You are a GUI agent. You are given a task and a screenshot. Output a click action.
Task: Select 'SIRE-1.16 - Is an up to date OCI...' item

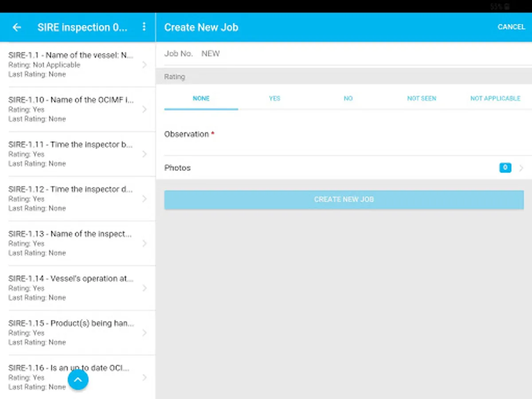[78, 377]
